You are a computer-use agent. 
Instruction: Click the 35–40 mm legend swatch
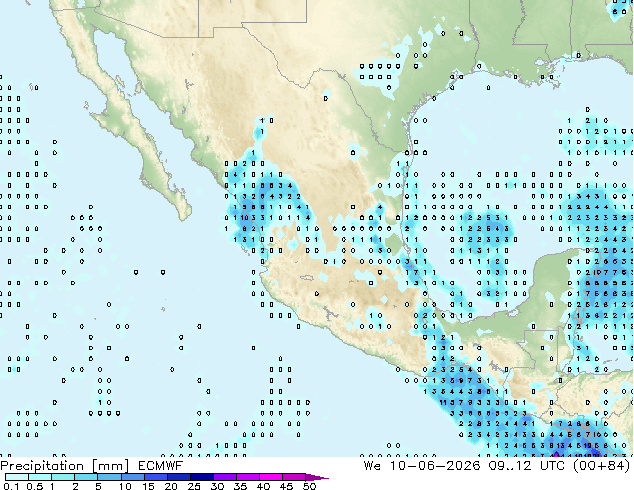tap(247, 477)
